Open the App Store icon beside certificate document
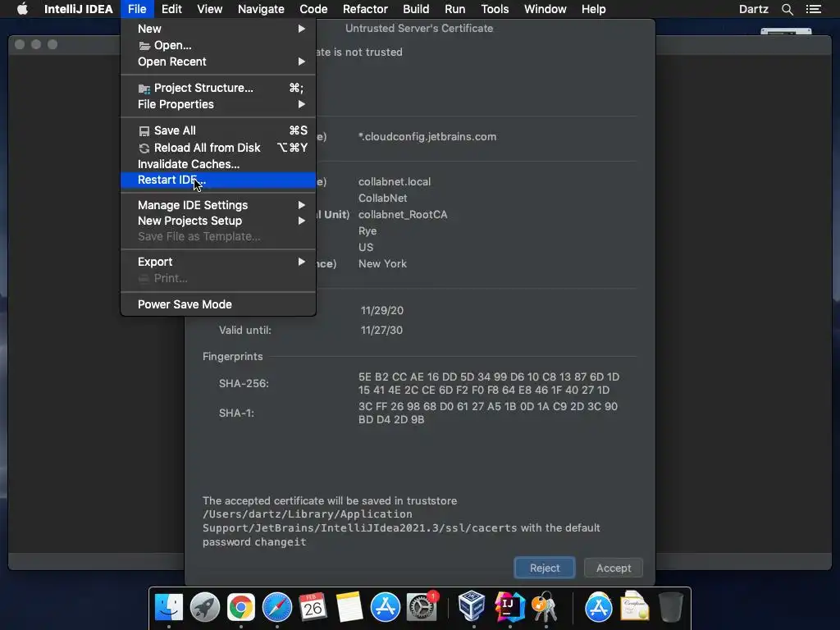 point(598,608)
